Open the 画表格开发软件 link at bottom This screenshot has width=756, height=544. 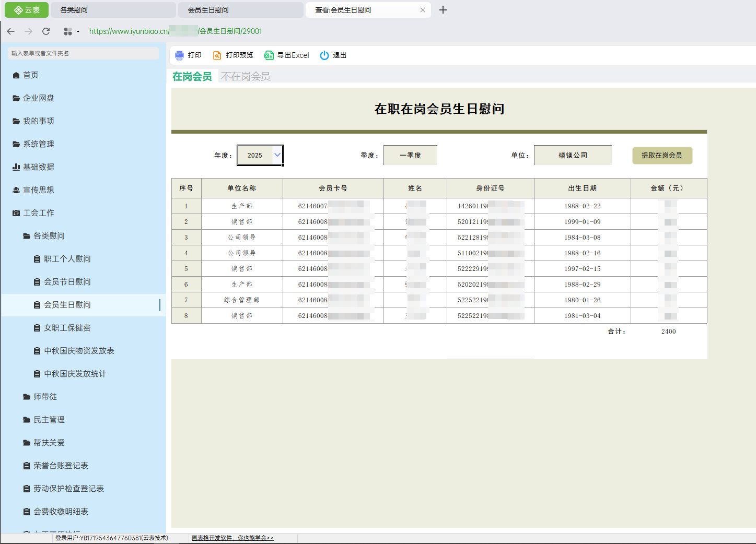[232, 538]
